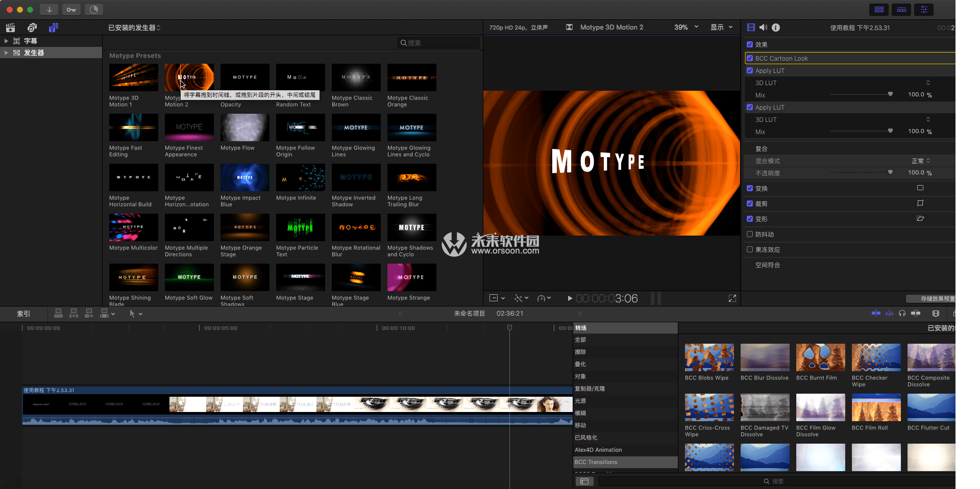Toggle the audio skimming waveform icon
Viewport: 980px width, 489px height.
click(x=889, y=313)
